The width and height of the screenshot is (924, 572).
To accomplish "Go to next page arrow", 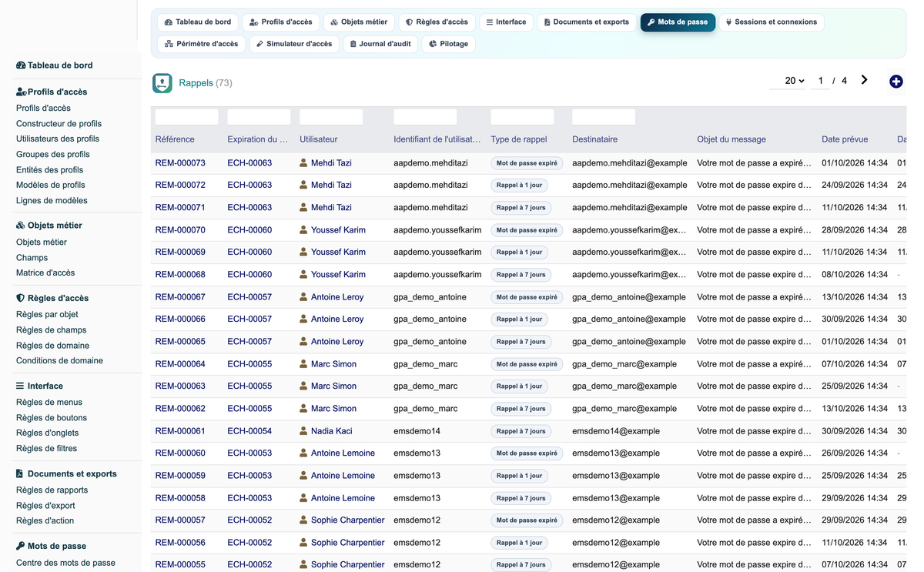I will coord(865,80).
